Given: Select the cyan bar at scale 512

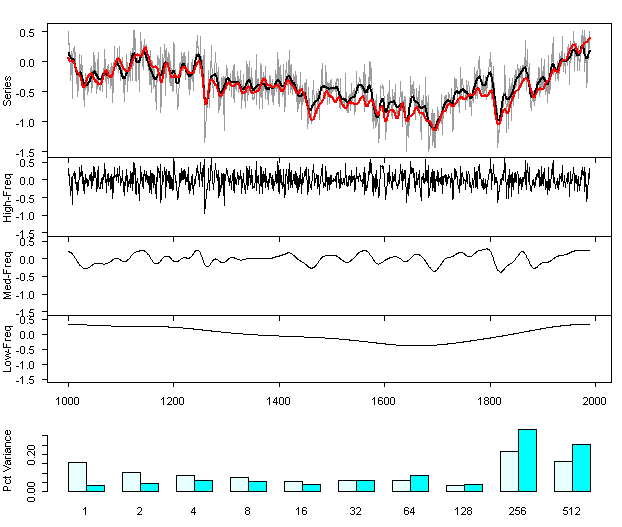Looking at the screenshot, I should [581, 468].
